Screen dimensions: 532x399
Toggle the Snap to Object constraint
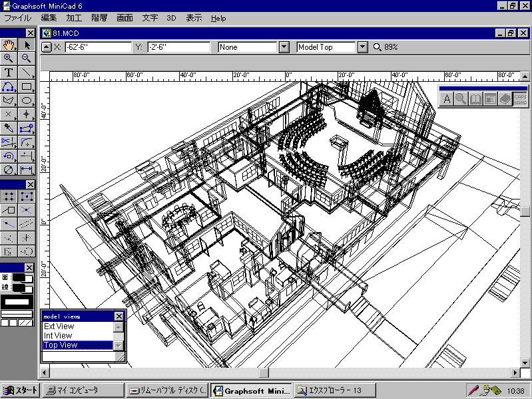tap(27, 196)
